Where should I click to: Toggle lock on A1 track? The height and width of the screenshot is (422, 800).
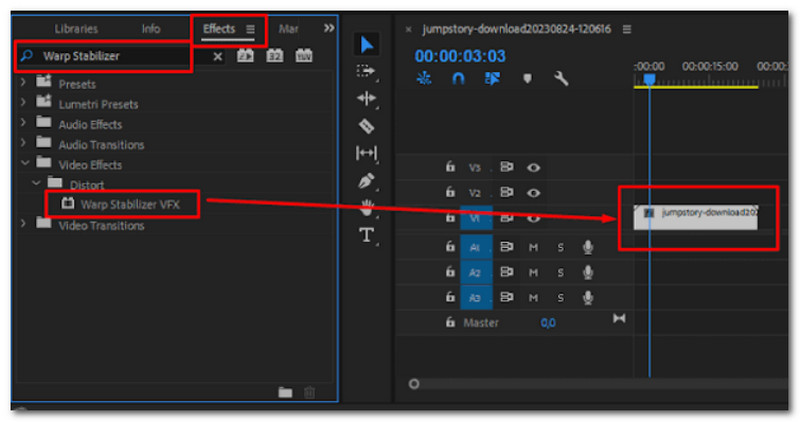pyautogui.click(x=450, y=246)
